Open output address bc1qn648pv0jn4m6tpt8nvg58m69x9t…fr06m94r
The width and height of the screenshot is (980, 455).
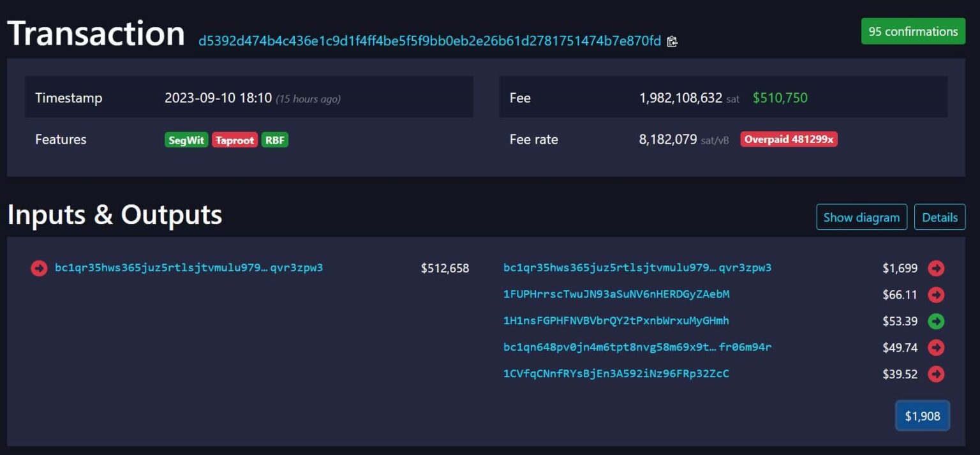(637, 347)
